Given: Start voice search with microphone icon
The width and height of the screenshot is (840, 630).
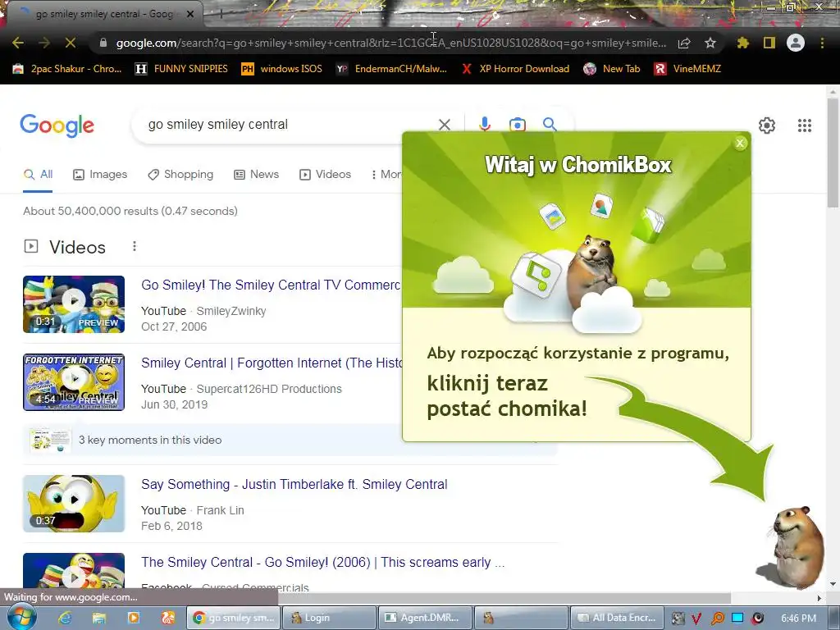Looking at the screenshot, I should point(485,125).
